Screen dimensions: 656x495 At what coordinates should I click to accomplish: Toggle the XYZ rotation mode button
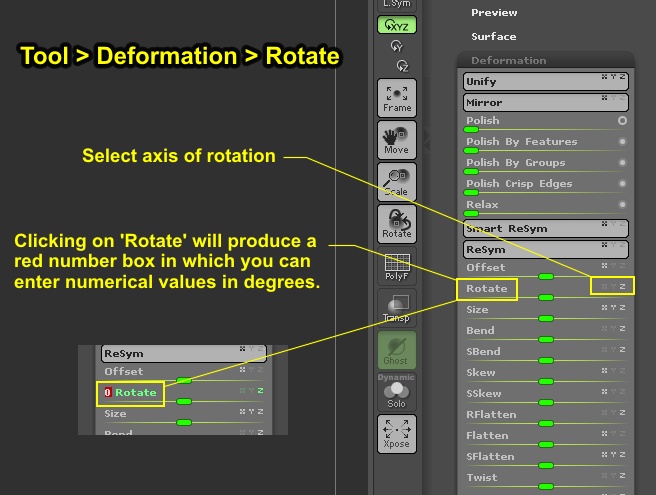point(397,25)
